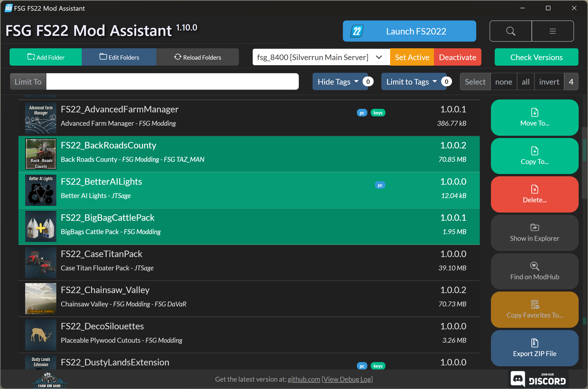This screenshot has width=588, height=389.
Task: Open the hamburger menu icon
Action: pyautogui.click(x=553, y=31)
